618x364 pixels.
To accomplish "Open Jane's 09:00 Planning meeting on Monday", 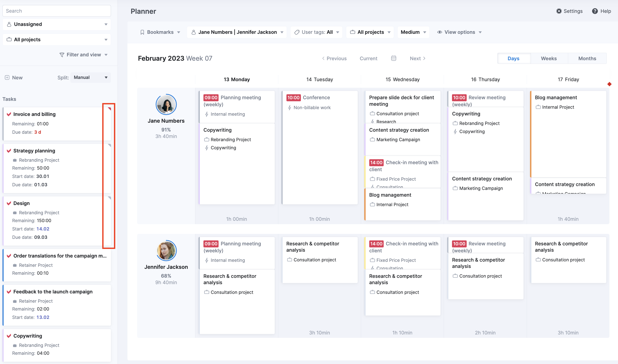I will (x=237, y=107).
